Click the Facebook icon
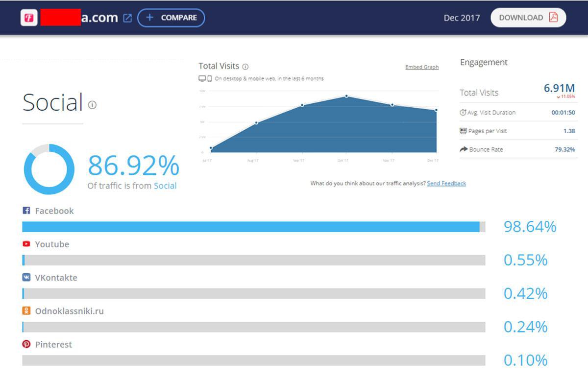 [x=26, y=211]
